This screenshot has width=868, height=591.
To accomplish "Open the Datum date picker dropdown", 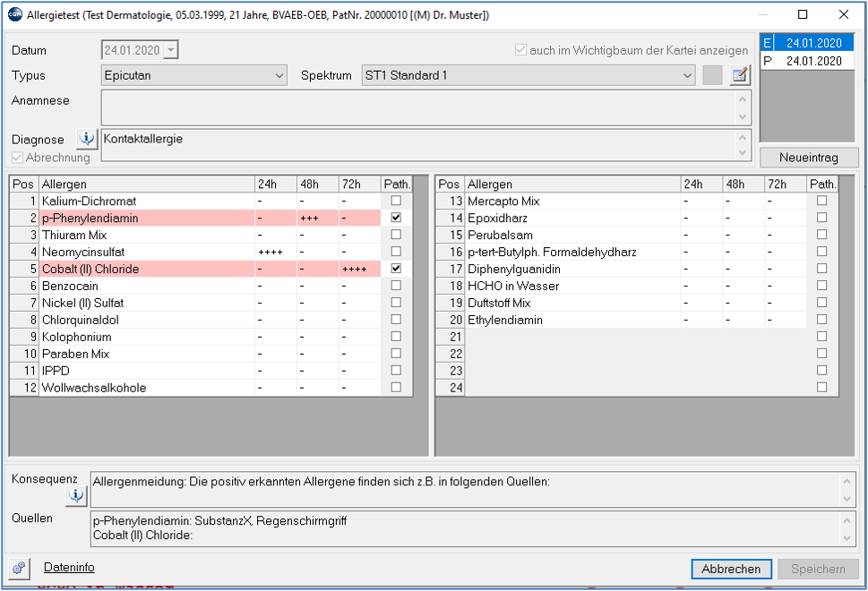I will click(171, 50).
